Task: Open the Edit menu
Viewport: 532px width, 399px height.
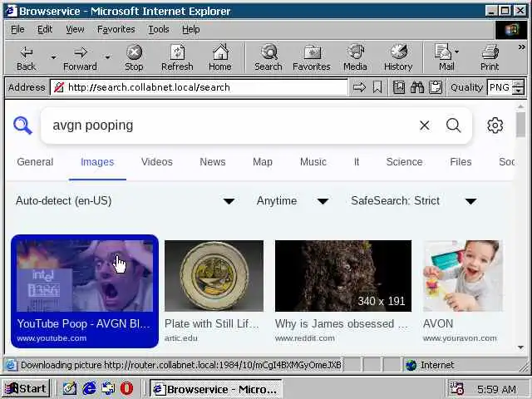Action: coord(45,30)
